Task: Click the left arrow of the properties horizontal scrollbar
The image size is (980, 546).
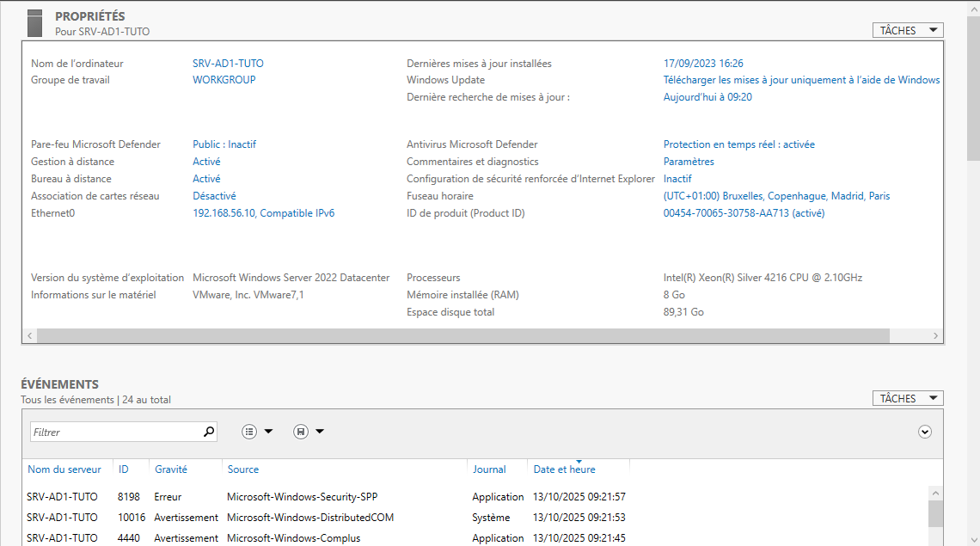Action: (x=28, y=335)
